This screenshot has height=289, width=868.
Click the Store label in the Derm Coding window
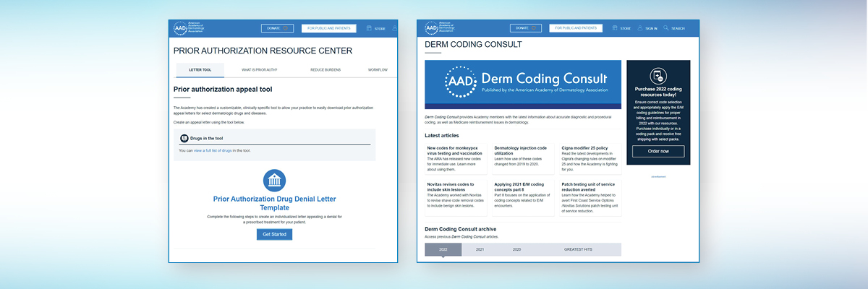coord(626,29)
